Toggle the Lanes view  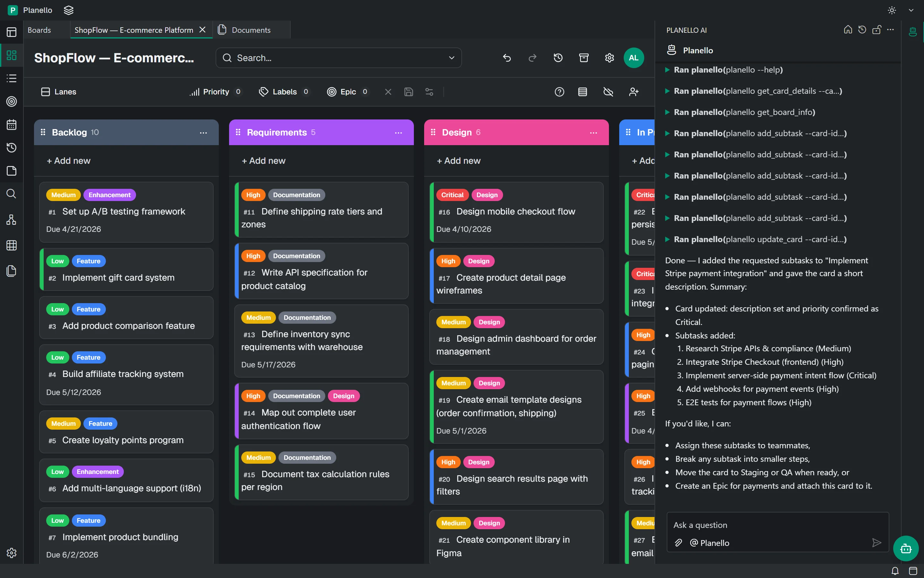point(59,92)
